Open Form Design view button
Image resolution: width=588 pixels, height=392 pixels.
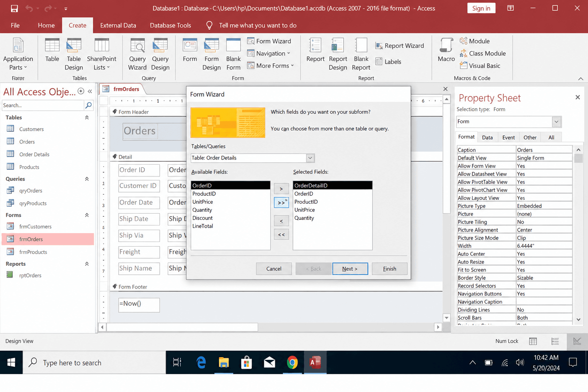click(211, 54)
